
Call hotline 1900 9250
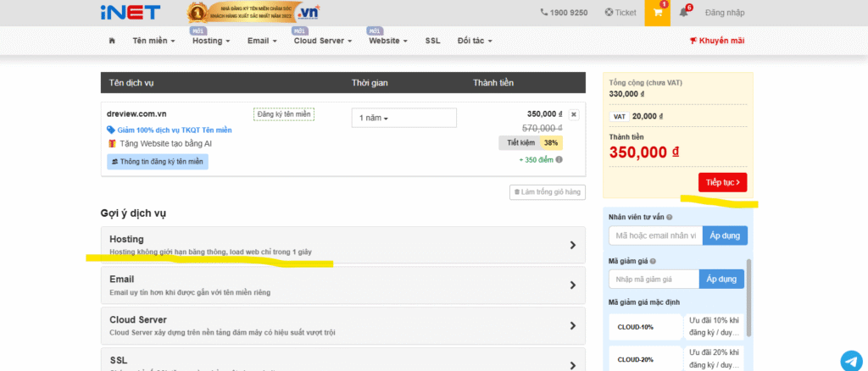(x=564, y=12)
